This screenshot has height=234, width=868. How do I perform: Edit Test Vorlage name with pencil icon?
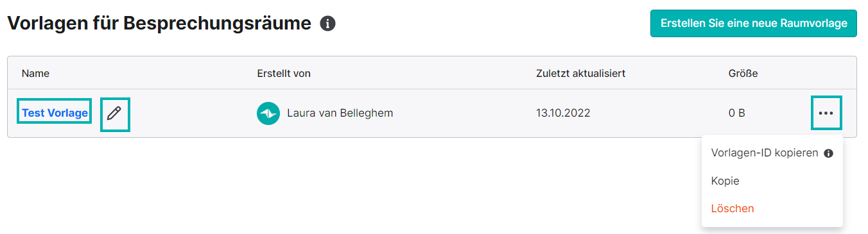115,114
